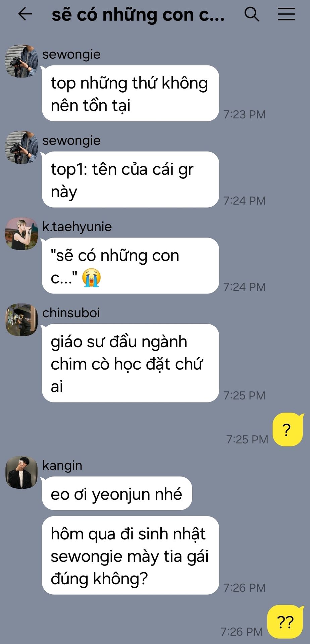310x644 pixels.
Task: Open the hamburger menu icon
Action: click(286, 14)
